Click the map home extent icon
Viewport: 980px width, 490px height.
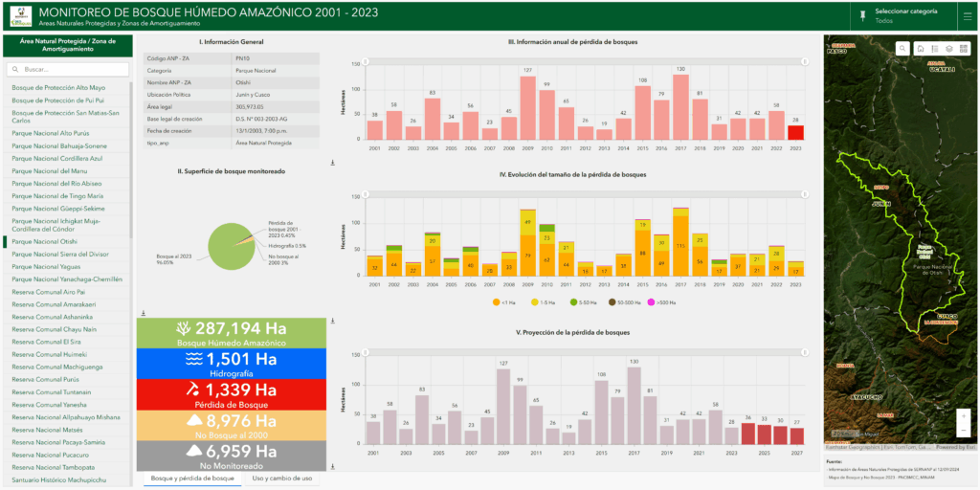921,48
